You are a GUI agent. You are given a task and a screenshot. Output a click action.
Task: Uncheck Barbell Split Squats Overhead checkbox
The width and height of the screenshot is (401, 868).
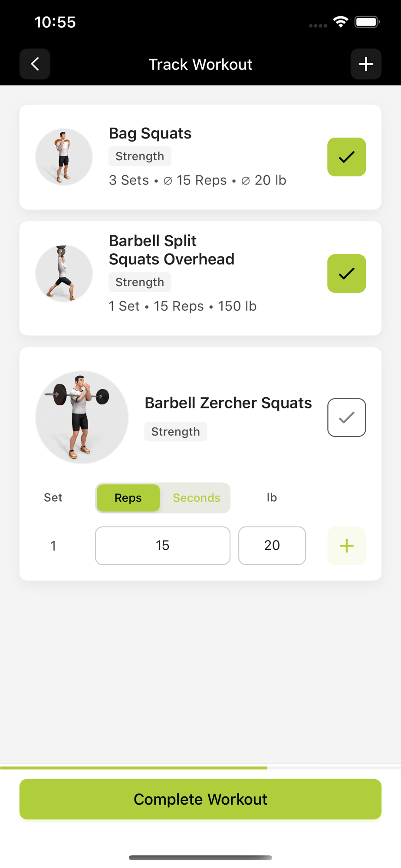point(346,273)
